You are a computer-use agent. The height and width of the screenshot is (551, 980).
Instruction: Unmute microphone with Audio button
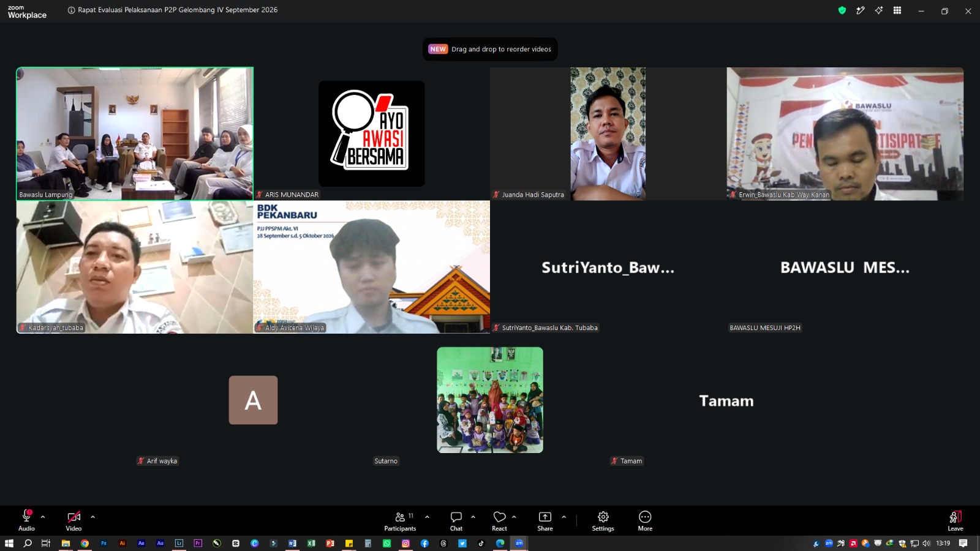click(x=26, y=521)
